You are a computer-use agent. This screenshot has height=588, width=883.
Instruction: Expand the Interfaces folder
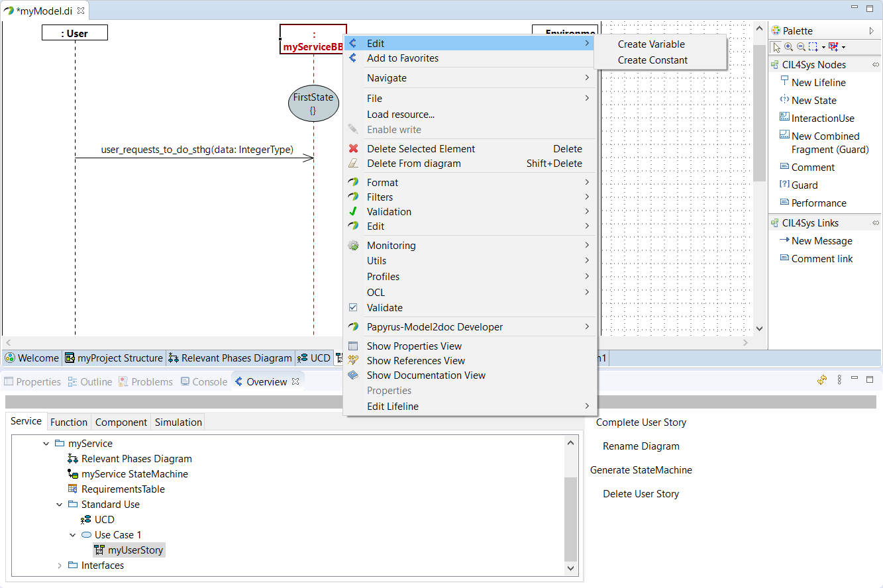59,565
